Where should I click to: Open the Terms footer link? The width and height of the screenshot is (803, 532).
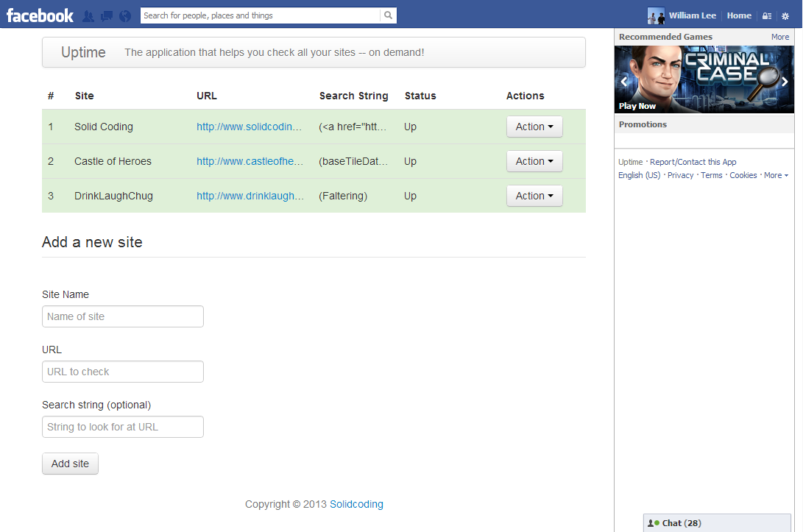coord(711,175)
